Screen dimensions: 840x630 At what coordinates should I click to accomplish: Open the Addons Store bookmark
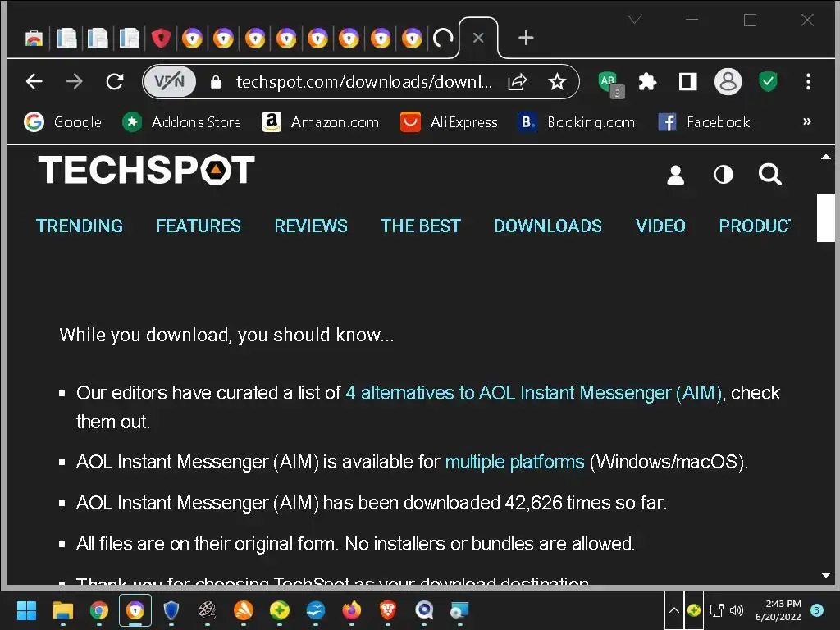[181, 122]
